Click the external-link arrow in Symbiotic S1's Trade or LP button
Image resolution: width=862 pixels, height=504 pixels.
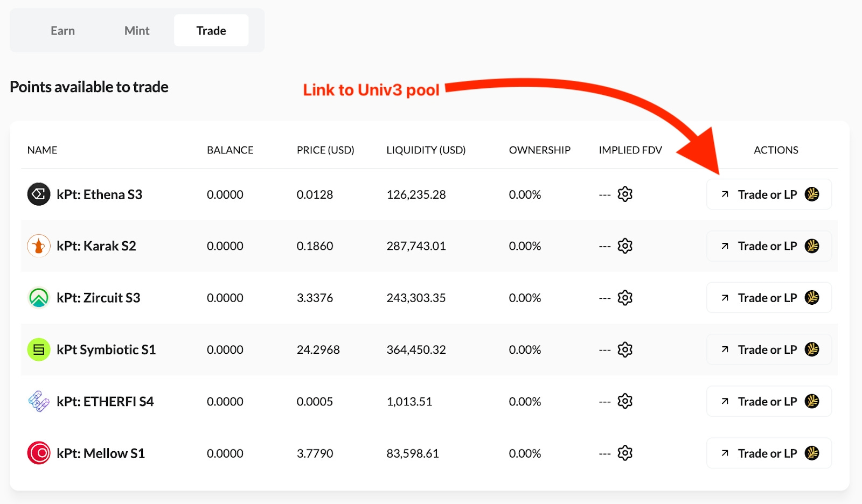tap(725, 349)
